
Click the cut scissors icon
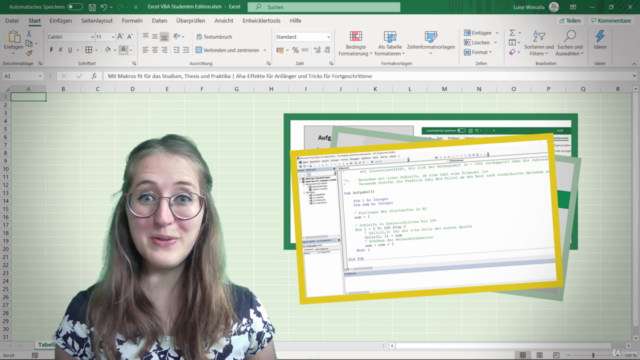(29, 34)
